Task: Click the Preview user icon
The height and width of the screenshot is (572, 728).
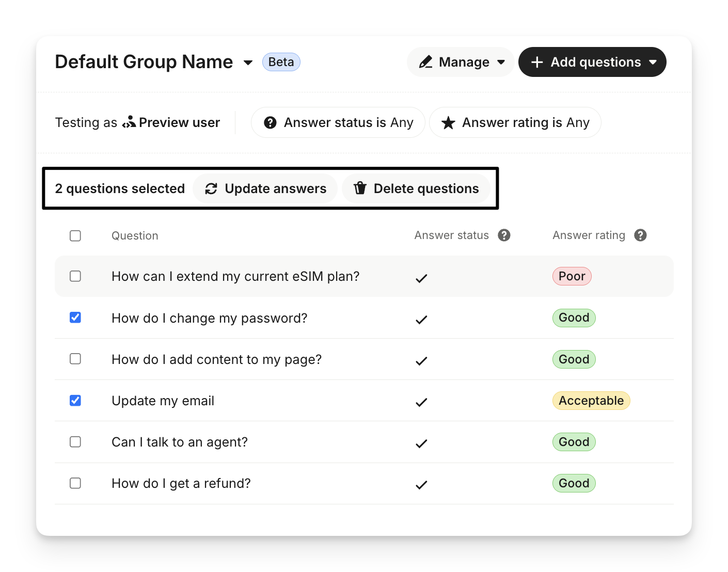Action: [129, 122]
